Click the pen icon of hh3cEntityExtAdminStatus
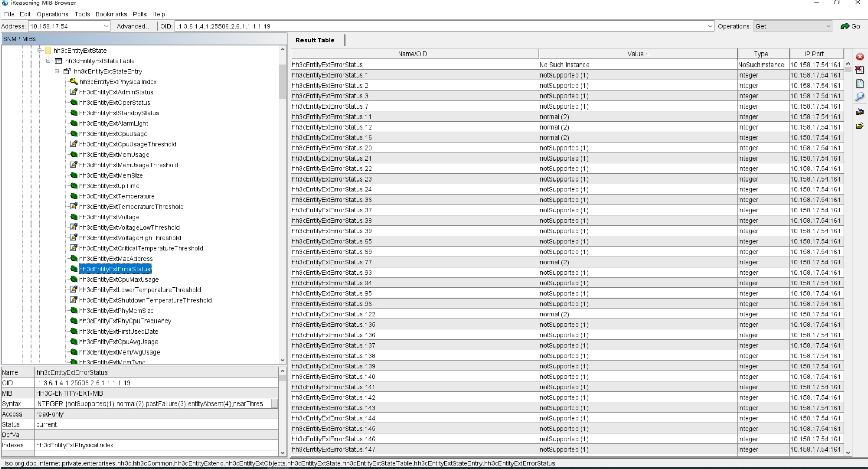Screen dimensions: 868x469 coord(74,92)
